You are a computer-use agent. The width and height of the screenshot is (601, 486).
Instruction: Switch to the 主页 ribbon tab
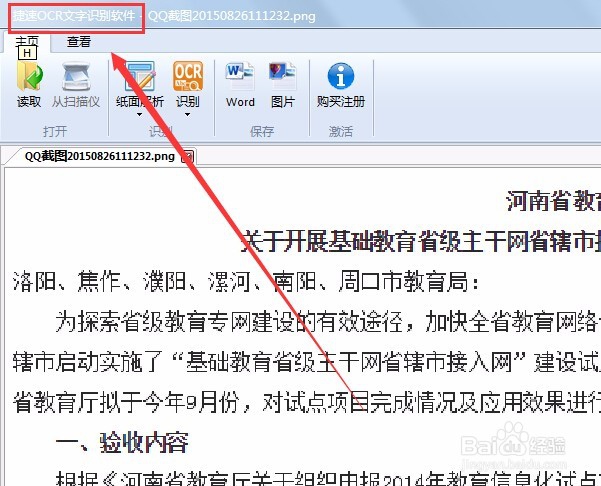[x=27, y=42]
